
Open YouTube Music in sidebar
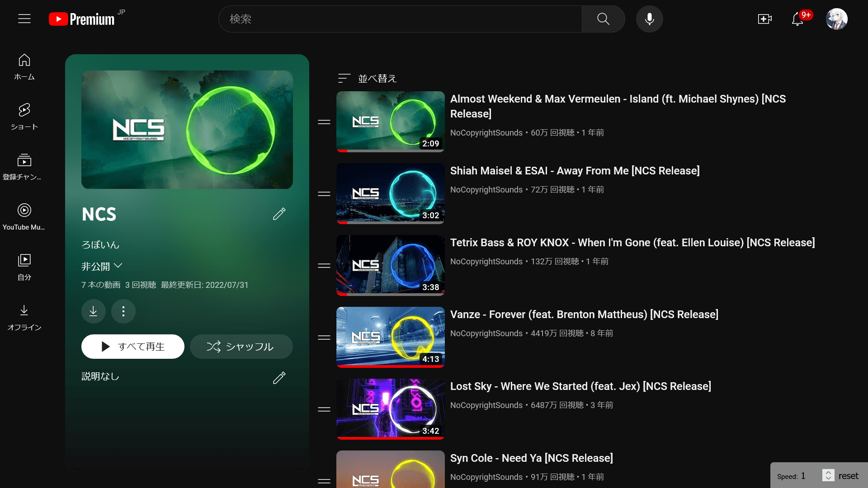tap(24, 217)
